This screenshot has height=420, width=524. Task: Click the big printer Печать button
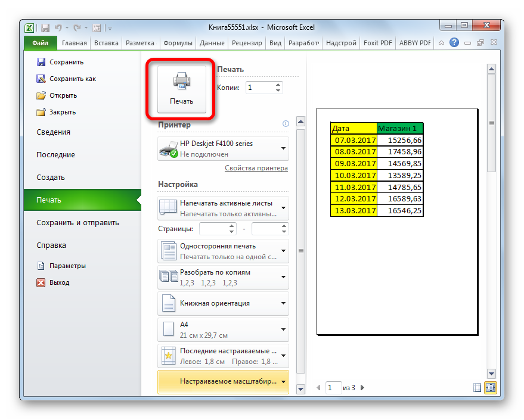(181, 89)
